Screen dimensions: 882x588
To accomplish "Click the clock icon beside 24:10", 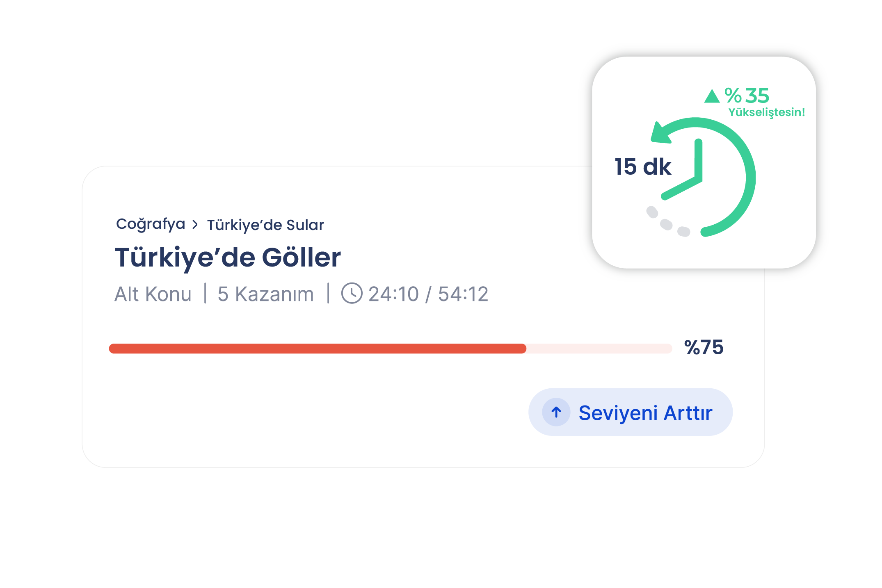I will pos(352,294).
